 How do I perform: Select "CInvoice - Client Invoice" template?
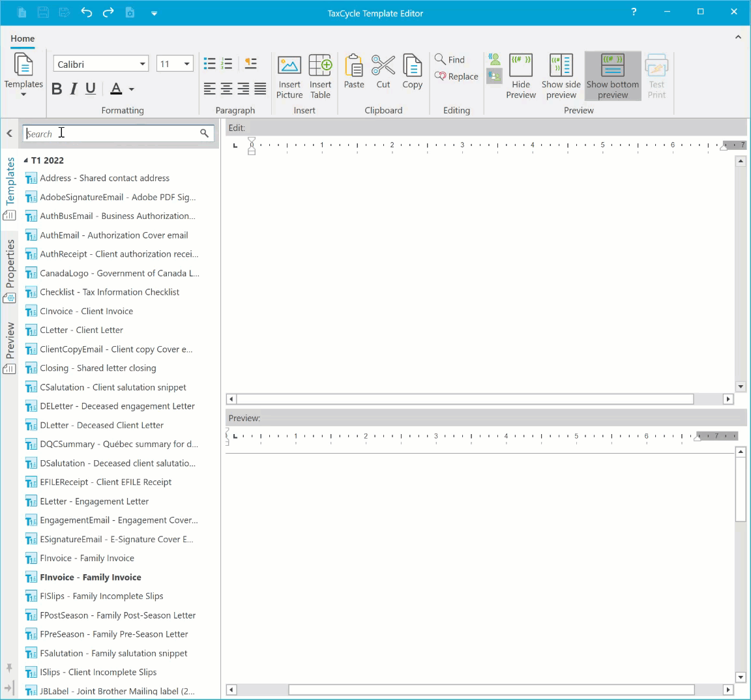[x=87, y=311]
